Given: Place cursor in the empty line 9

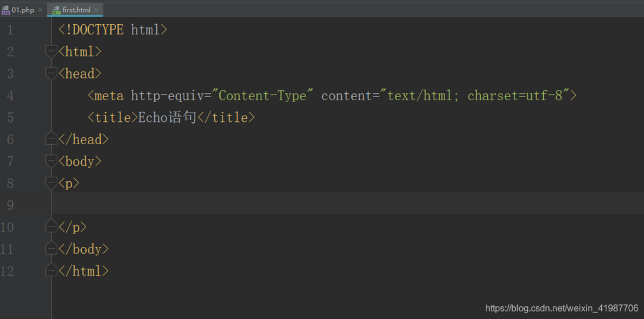Looking at the screenshot, I should click(348, 203).
